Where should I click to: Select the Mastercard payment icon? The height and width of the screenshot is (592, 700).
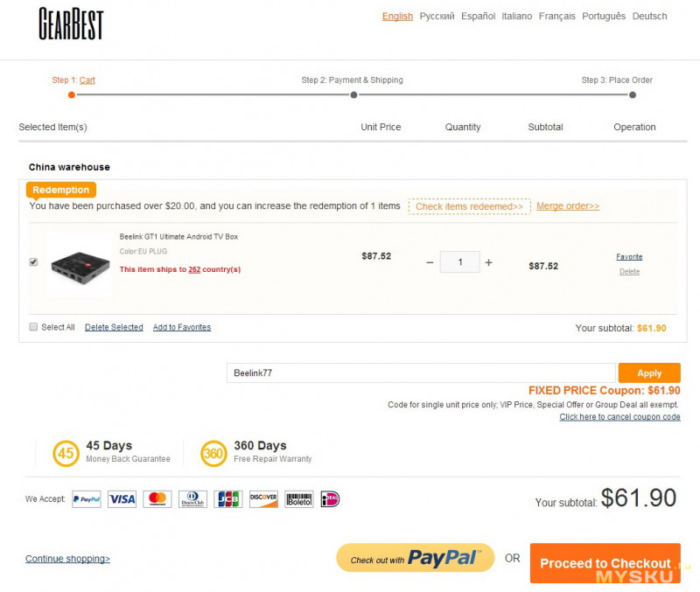pos(157,499)
